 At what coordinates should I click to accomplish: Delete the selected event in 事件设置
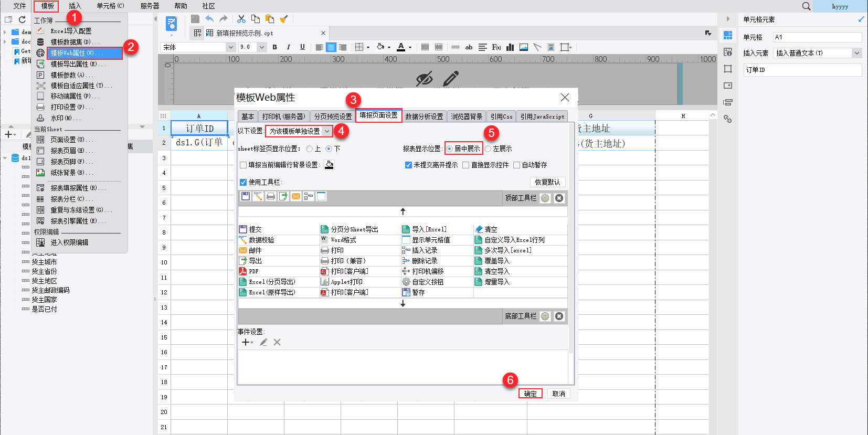tap(277, 342)
